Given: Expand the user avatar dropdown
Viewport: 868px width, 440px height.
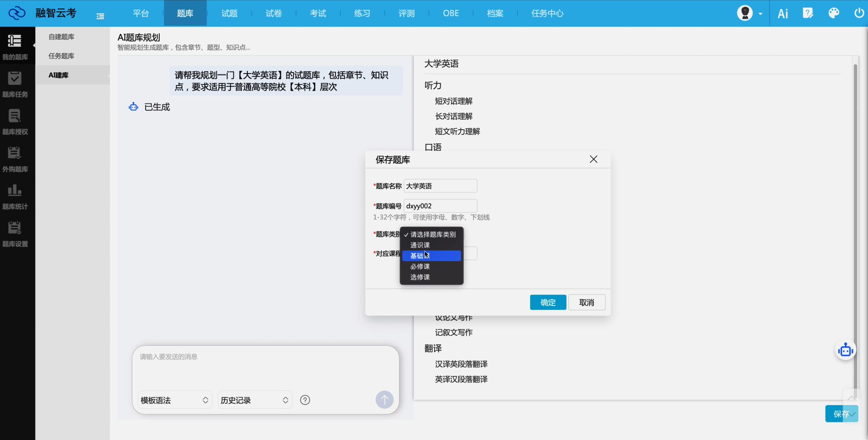Looking at the screenshot, I should pos(749,13).
